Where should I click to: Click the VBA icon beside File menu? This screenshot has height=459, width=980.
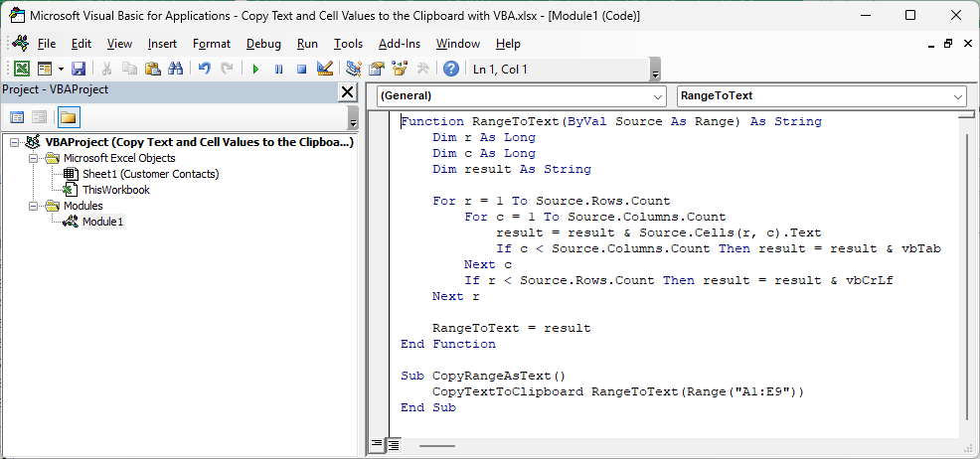click(20, 44)
